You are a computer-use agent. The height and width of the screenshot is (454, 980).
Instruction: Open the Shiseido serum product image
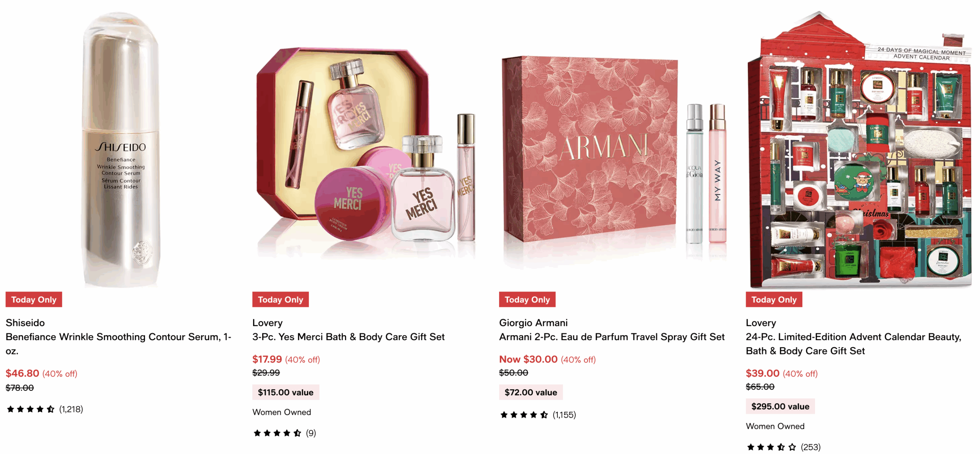point(121,149)
